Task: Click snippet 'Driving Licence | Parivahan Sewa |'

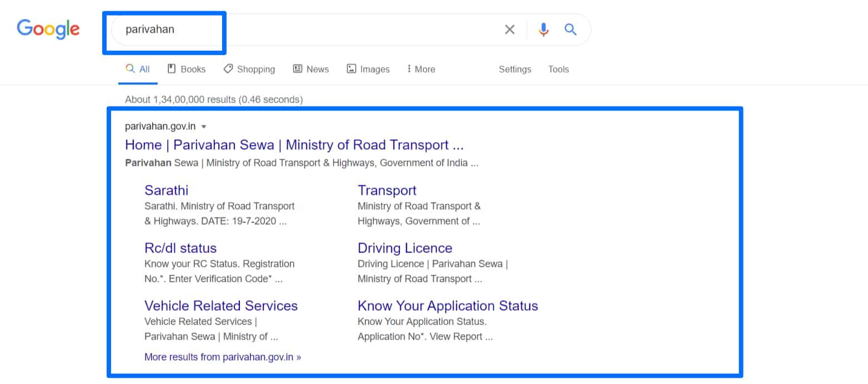Action: (433, 264)
